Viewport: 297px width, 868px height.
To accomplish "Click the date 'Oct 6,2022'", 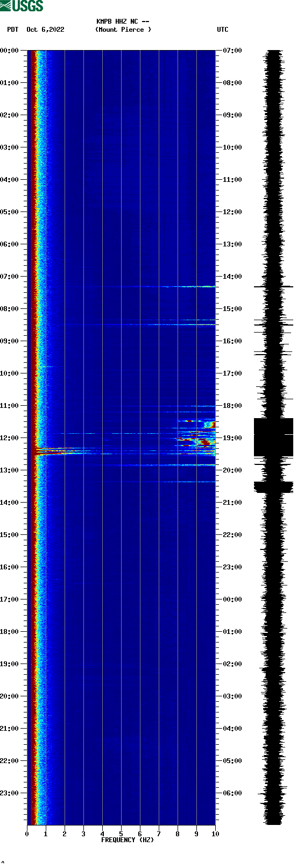I will coord(45,30).
